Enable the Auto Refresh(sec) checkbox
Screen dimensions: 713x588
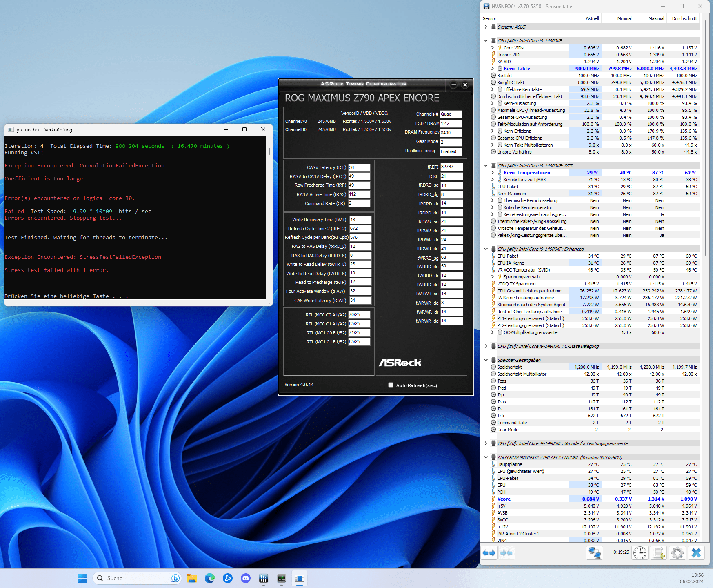point(391,385)
